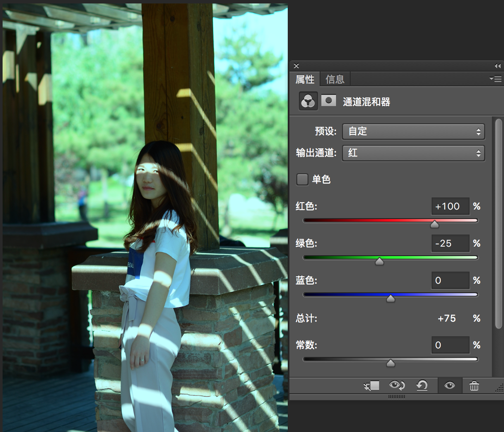The height and width of the screenshot is (432, 504).
Task: Click the 蓝色 label
Action: pyautogui.click(x=306, y=280)
